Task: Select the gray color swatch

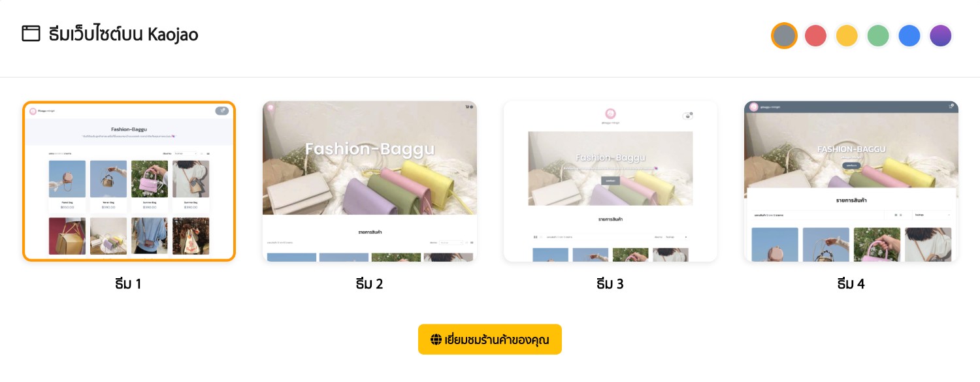Action: [x=784, y=35]
